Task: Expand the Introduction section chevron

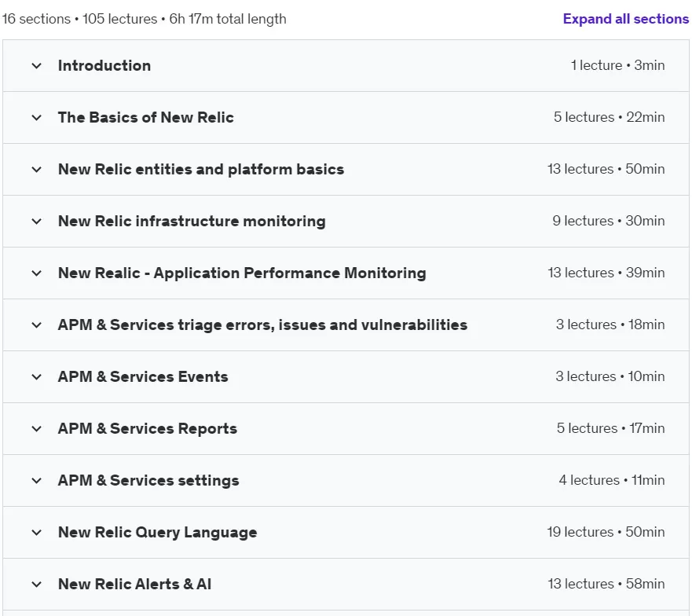Action: click(x=37, y=66)
